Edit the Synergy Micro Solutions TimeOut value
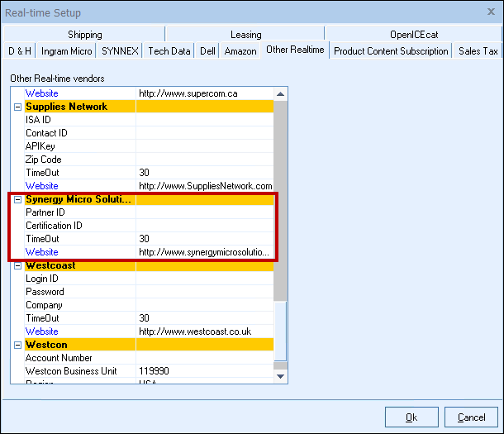Image resolution: width=504 pixels, height=434 pixels. pyautogui.click(x=205, y=239)
